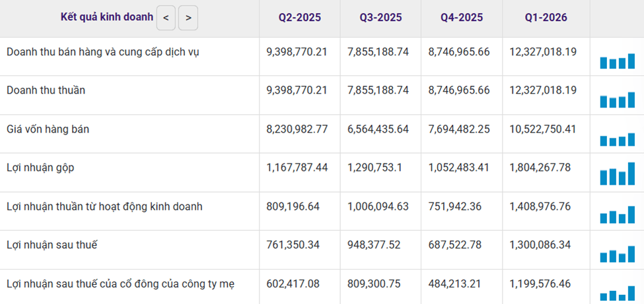Click the Kết quả kinh doanh heading
This screenshot has height=304, width=644.
tap(107, 17)
